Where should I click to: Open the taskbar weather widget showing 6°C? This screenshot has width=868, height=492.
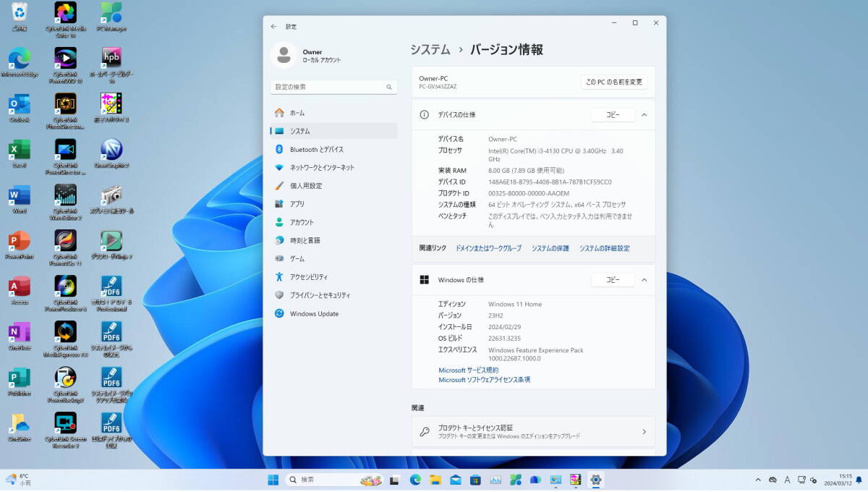pos(19,479)
